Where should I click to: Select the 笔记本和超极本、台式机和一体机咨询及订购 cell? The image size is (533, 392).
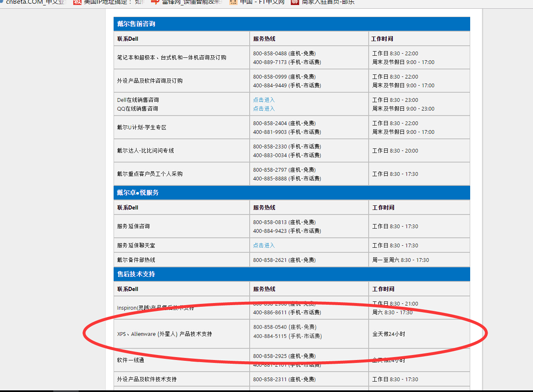[x=181, y=57]
